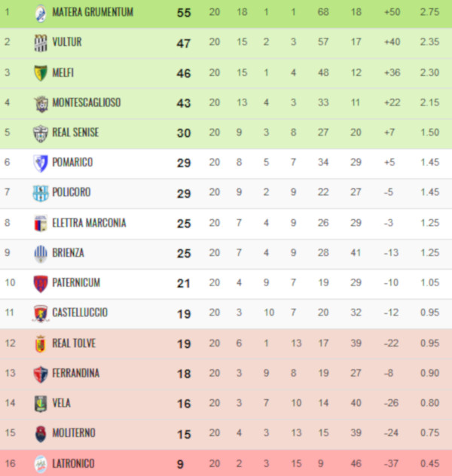Viewport: 452px width, 476px height.
Task: Select the Moliterno team name
Action: (74, 432)
